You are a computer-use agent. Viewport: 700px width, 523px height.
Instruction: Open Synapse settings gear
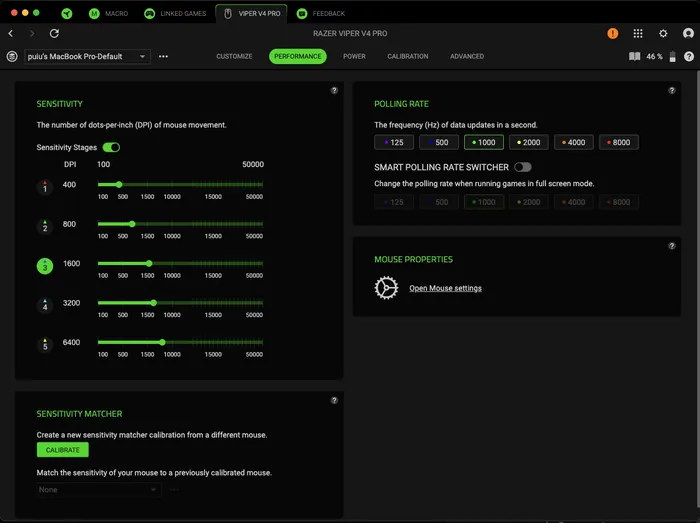pyautogui.click(x=663, y=33)
